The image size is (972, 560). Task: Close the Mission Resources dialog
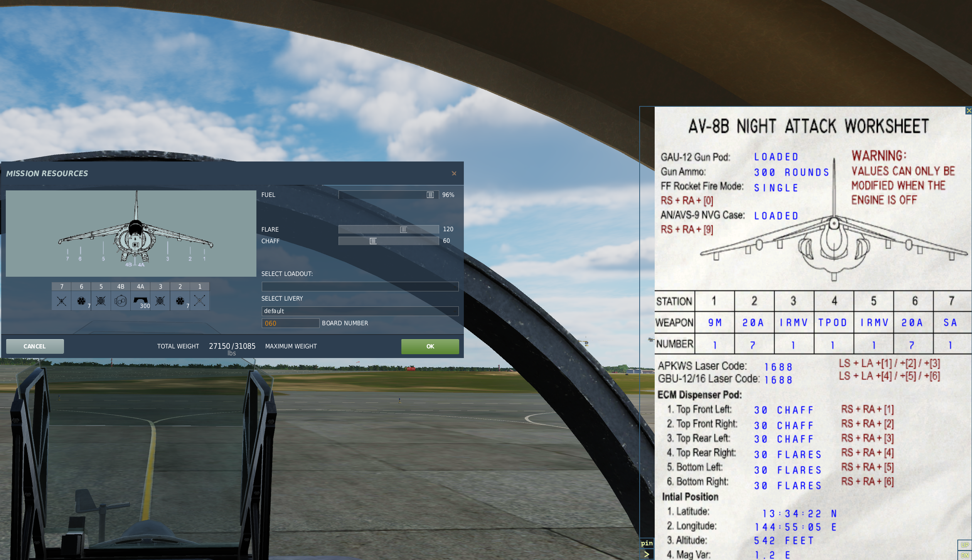(x=454, y=173)
